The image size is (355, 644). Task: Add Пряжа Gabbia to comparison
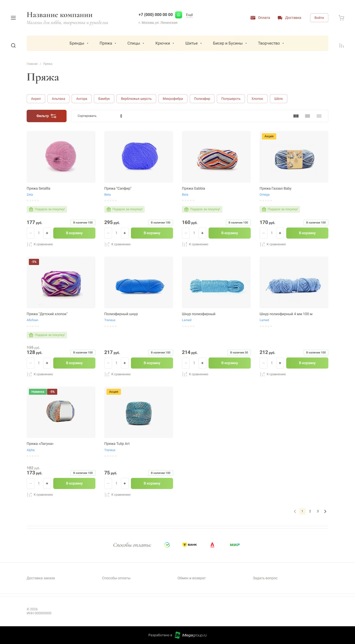pyautogui.click(x=195, y=244)
